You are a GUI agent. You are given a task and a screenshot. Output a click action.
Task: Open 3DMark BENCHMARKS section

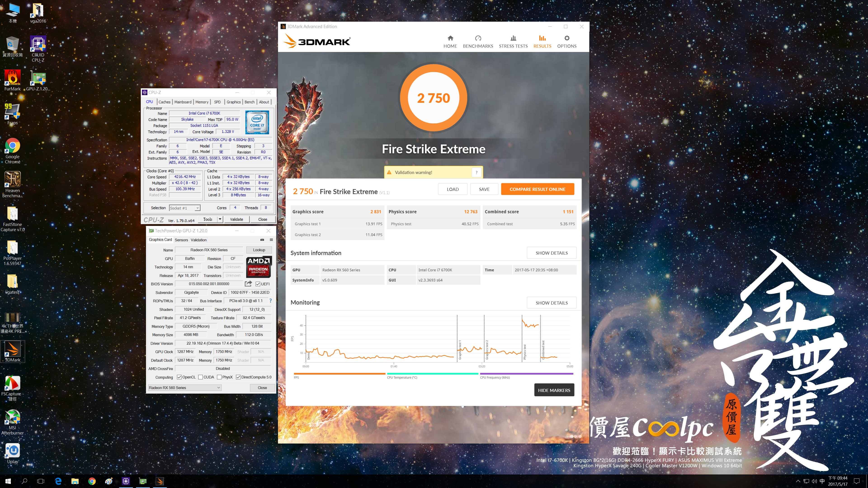(478, 42)
